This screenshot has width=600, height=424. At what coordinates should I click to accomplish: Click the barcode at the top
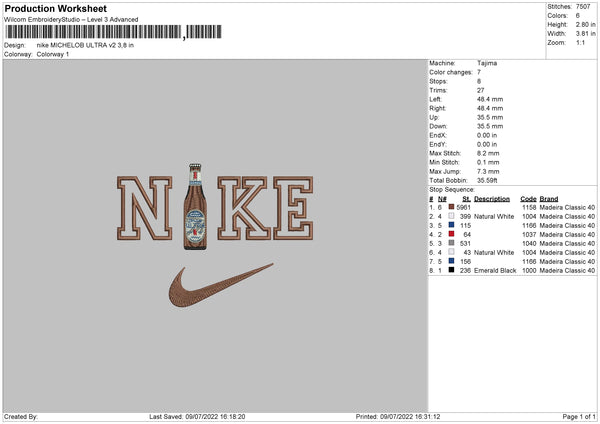point(113,32)
